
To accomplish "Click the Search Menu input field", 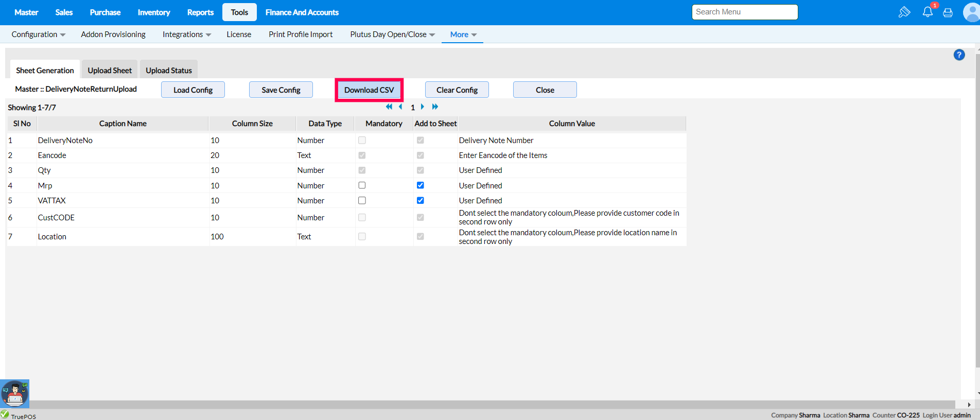I will (x=744, y=12).
